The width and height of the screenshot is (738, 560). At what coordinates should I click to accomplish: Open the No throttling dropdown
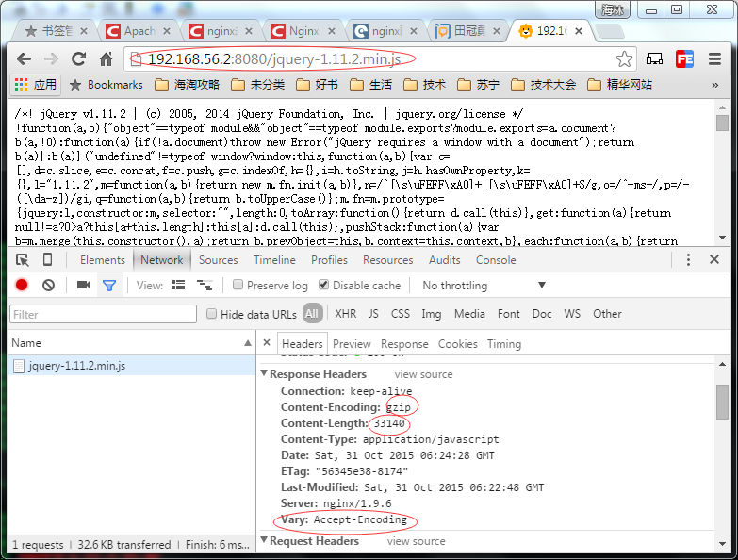[x=484, y=286]
